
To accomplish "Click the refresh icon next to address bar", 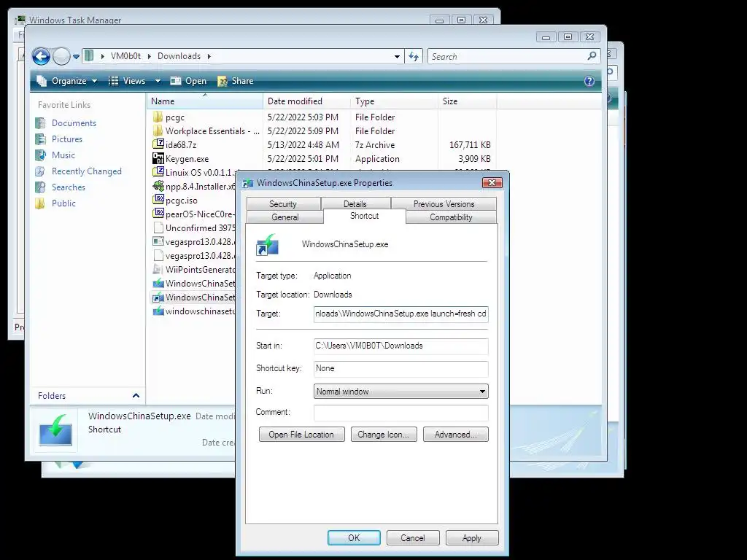I will point(414,57).
